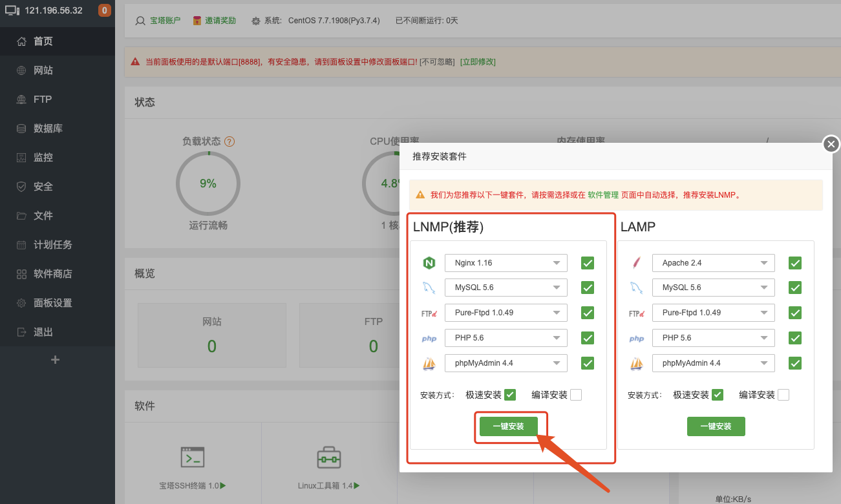Click 不可忽略 in the warning bar
This screenshot has width=841, height=504.
tap(438, 62)
